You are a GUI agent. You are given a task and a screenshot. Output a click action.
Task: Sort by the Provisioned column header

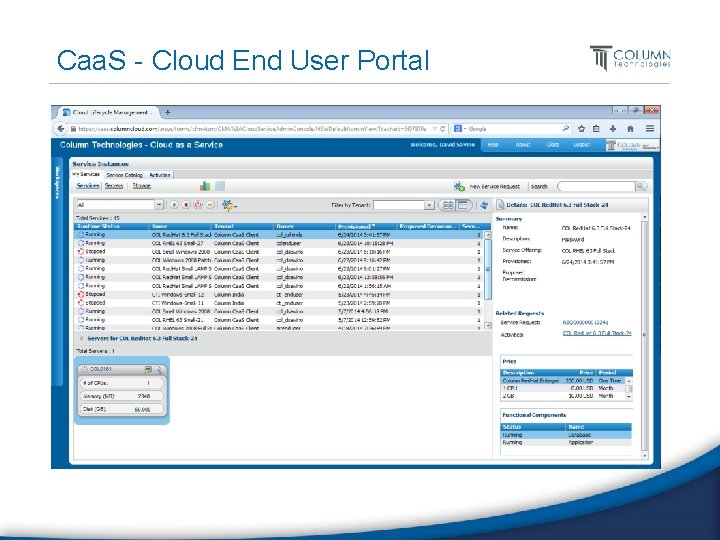[366, 226]
